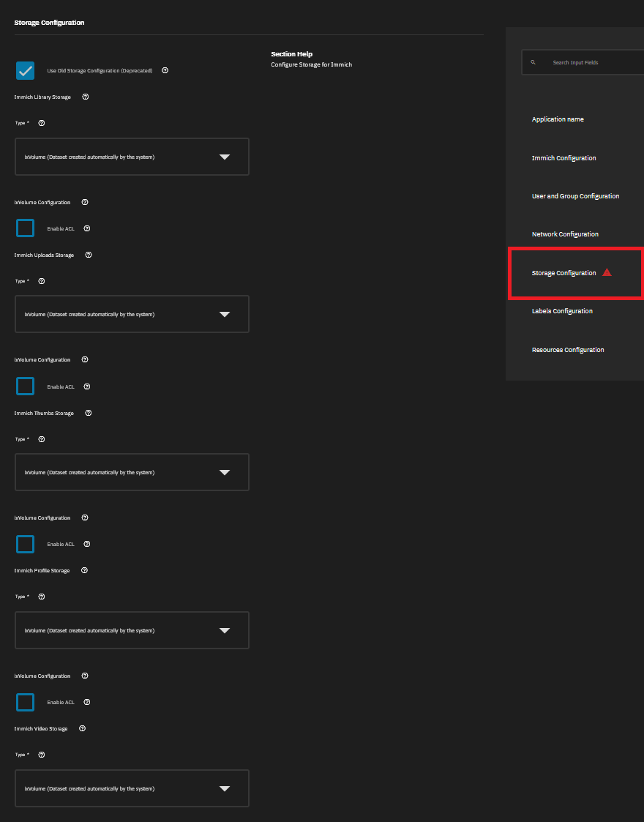Click the Storage Configuration page heading
The image size is (644, 822).
(x=49, y=23)
